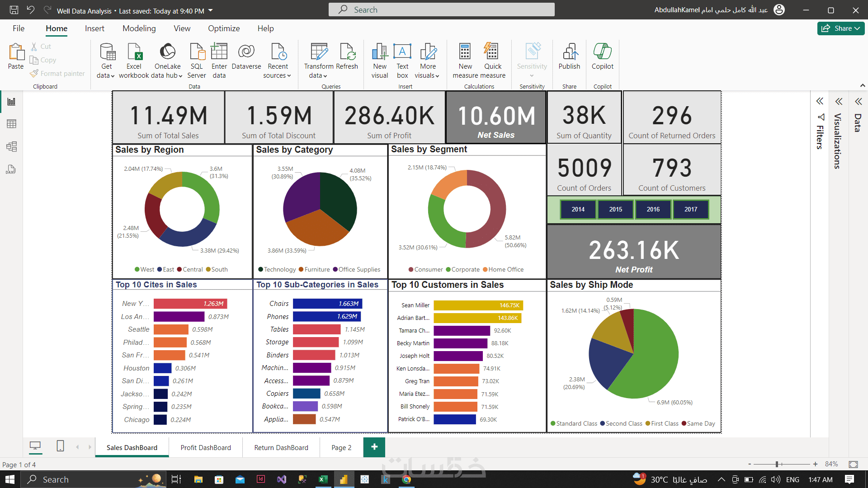Toggle the 2016 year slicer
The height and width of the screenshot is (488, 868).
click(653, 209)
